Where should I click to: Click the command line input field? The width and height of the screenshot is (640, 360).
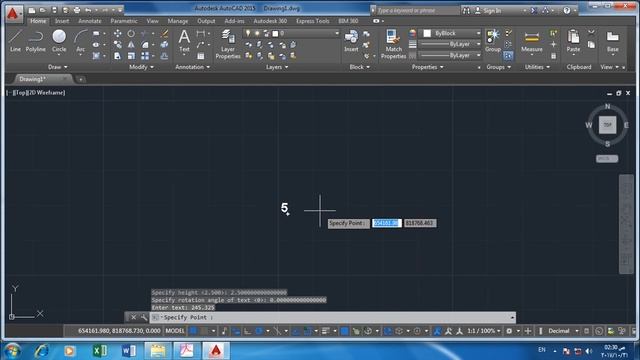[x=333, y=317]
